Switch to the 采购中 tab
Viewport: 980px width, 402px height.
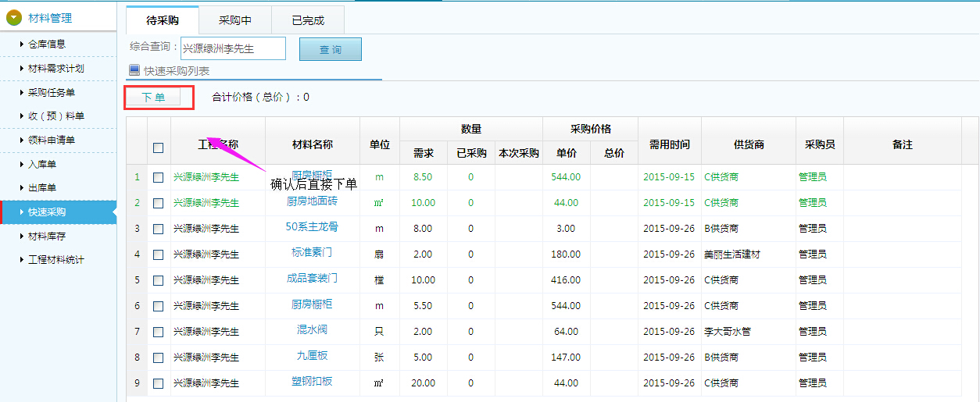(x=234, y=20)
